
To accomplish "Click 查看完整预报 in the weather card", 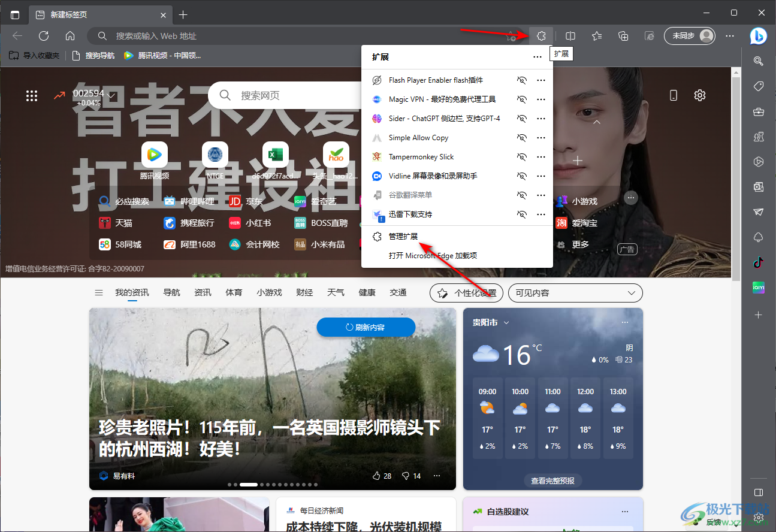I will pyautogui.click(x=552, y=480).
